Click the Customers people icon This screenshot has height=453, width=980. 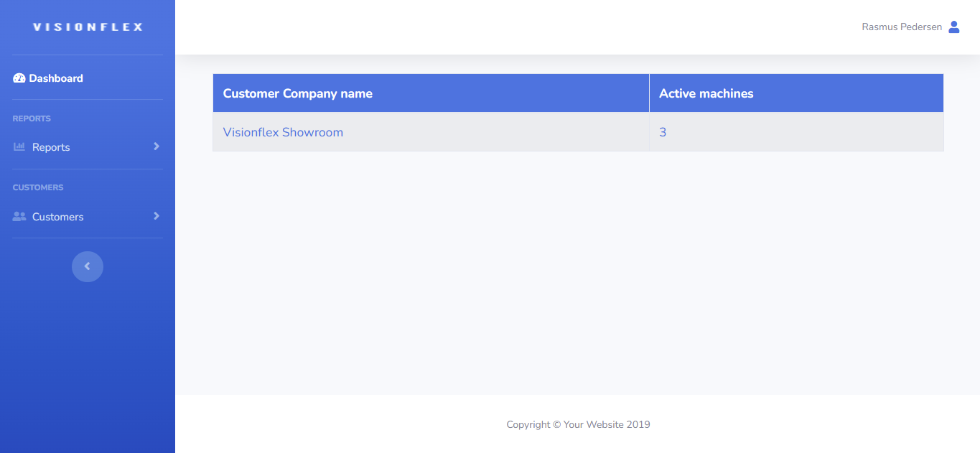pos(19,217)
